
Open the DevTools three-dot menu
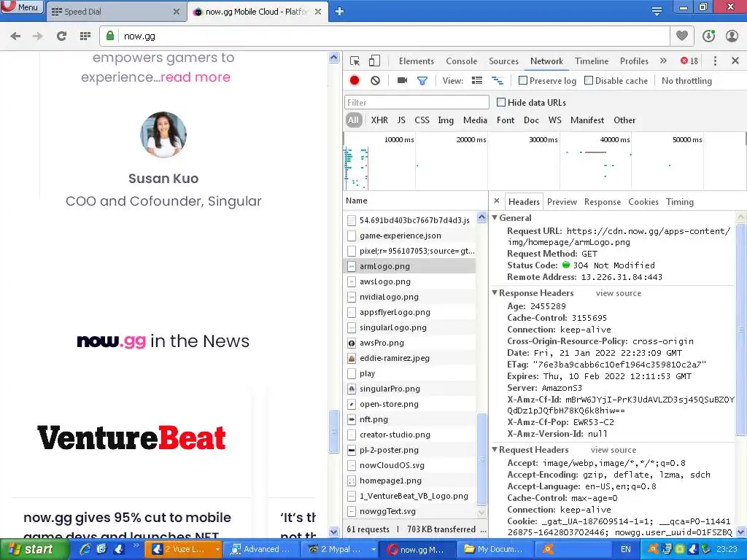point(715,61)
